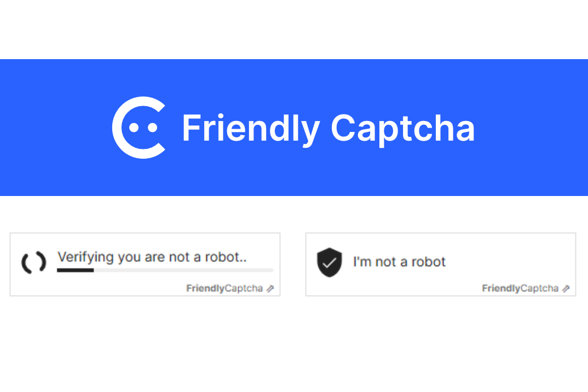Click the right eye dot of the smiley logo
588x392 pixels.
(152, 128)
